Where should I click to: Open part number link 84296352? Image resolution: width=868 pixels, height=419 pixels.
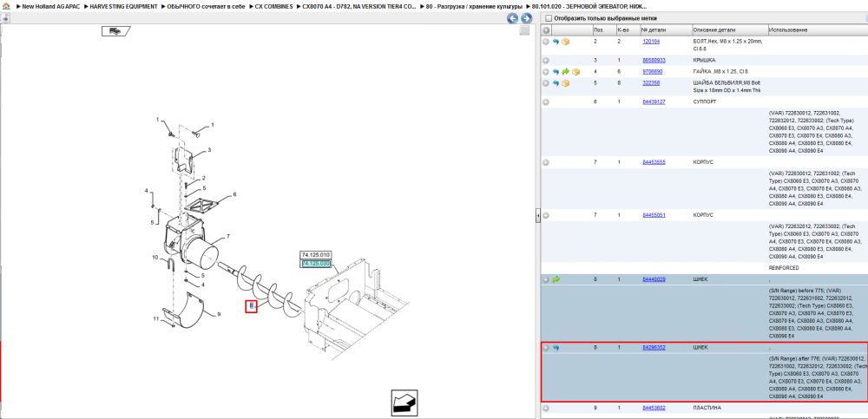pyautogui.click(x=654, y=348)
